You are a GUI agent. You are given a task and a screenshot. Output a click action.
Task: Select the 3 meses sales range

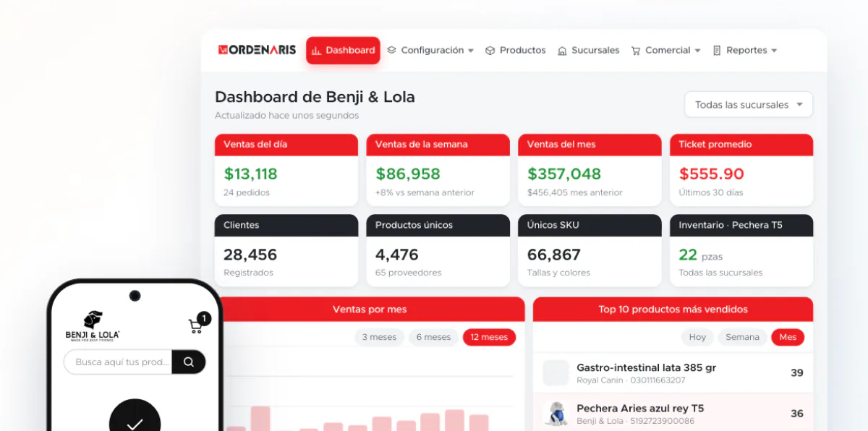pyautogui.click(x=379, y=337)
